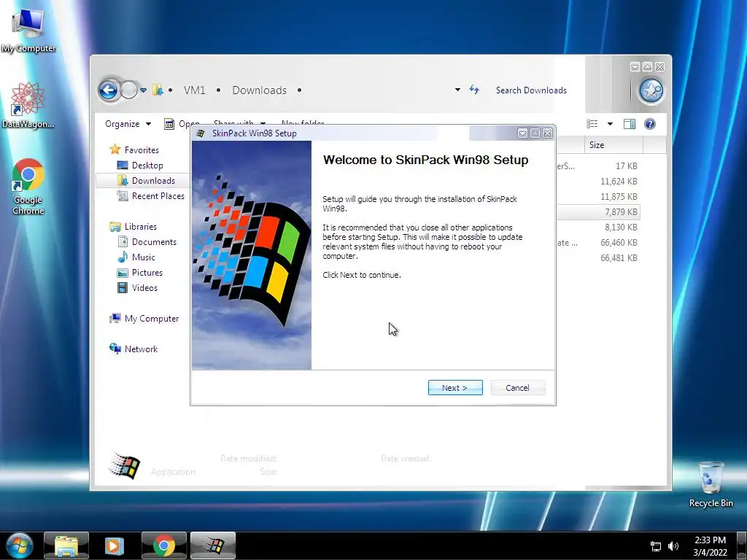The height and width of the screenshot is (560, 747).
Task: Open the media player taskbar icon
Action: coord(114,545)
